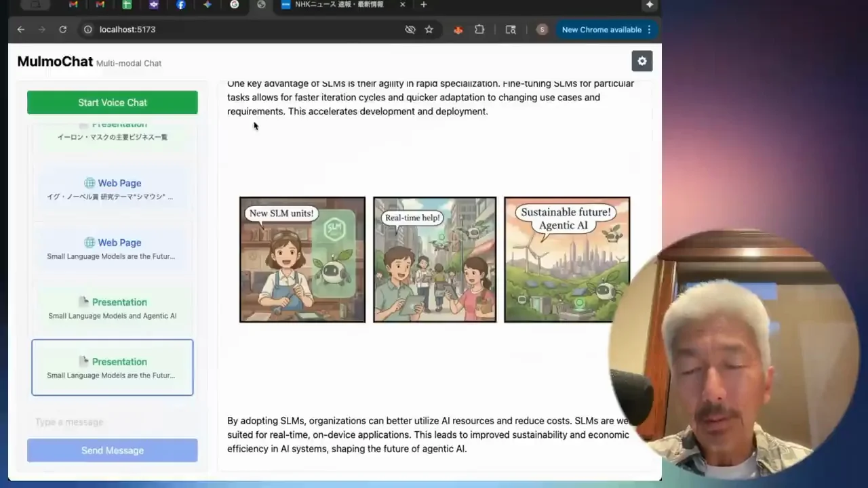Image resolution: width=868 pixels, height=488 pixels.
Task: Focus the Type a message field
Action: point(113,422)
